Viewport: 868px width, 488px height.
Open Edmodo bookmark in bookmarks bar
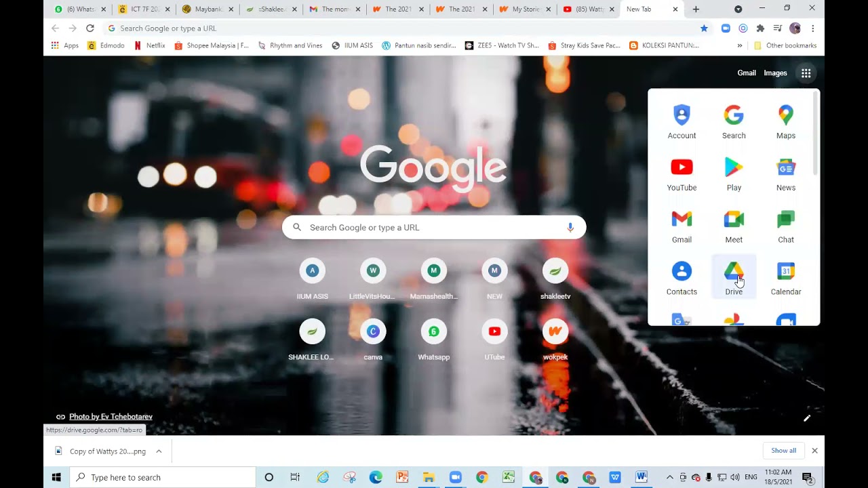107,45
